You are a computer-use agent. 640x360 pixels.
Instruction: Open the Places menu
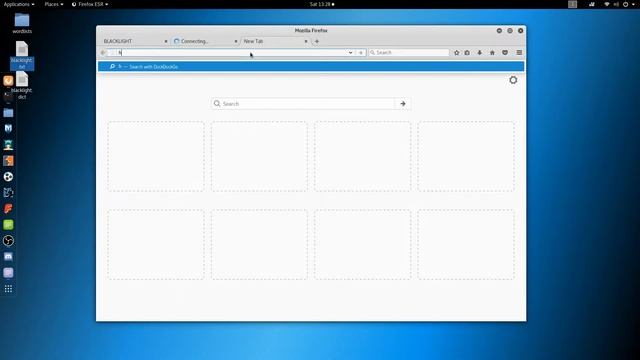point(53,4)
